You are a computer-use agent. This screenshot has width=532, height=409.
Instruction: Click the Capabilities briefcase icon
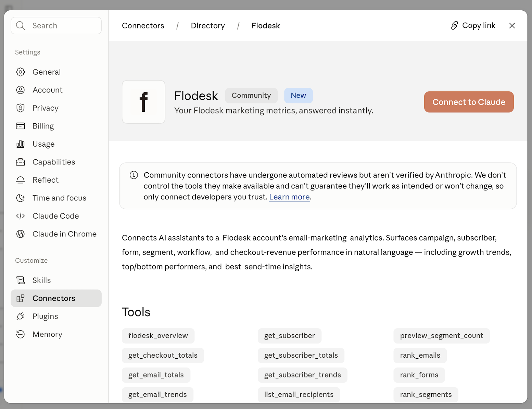pos(21,162)
